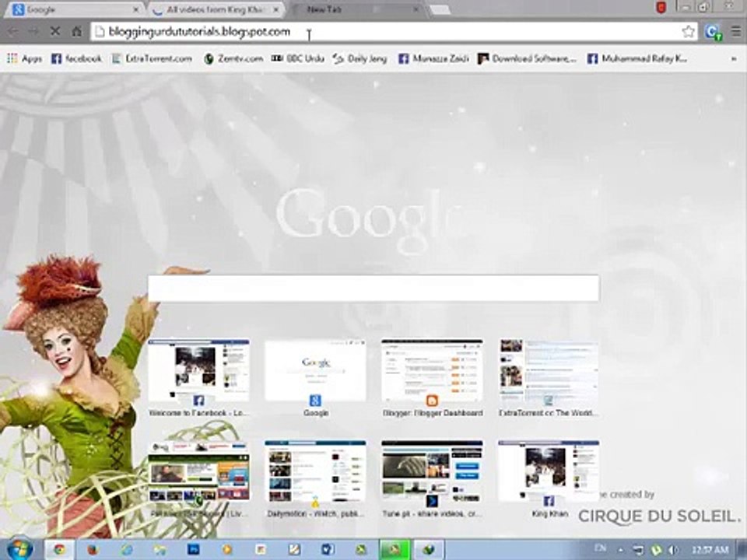This screenshot has width=747, height=560.
Task: Close the Google tab
Action: [x=135, y=9]
